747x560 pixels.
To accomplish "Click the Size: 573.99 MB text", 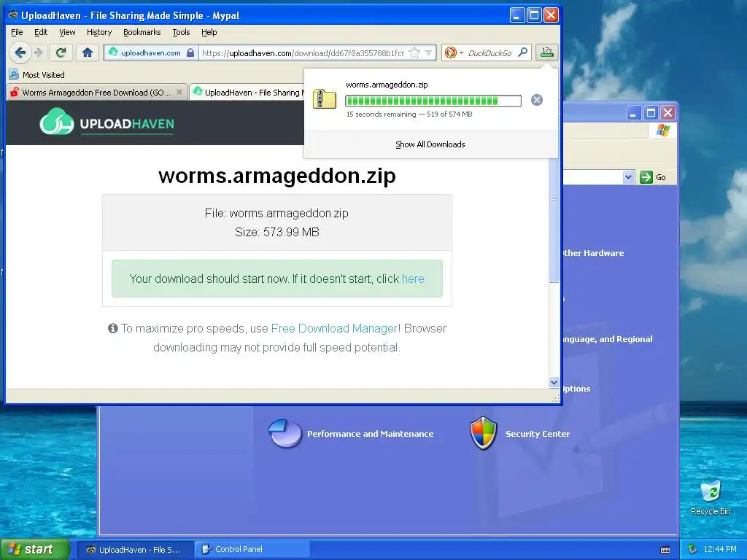I will pyautogui.click(x=276, y=232).
